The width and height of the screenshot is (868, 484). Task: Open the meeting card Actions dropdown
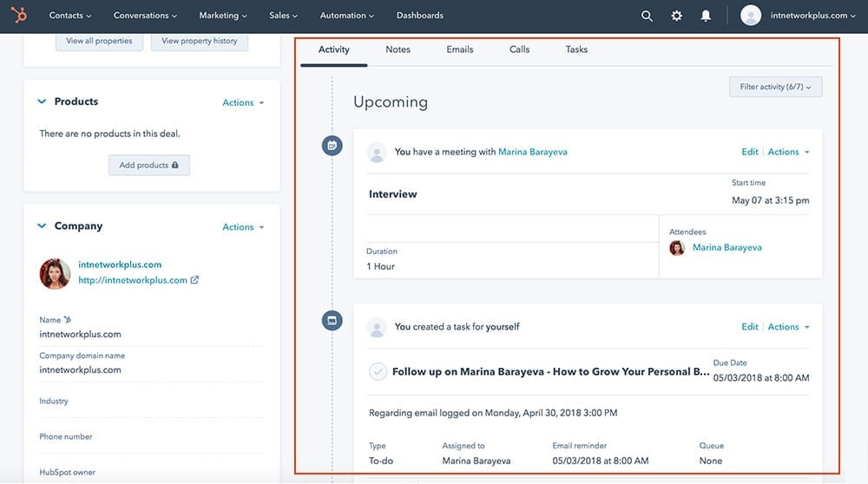point(788,152)
